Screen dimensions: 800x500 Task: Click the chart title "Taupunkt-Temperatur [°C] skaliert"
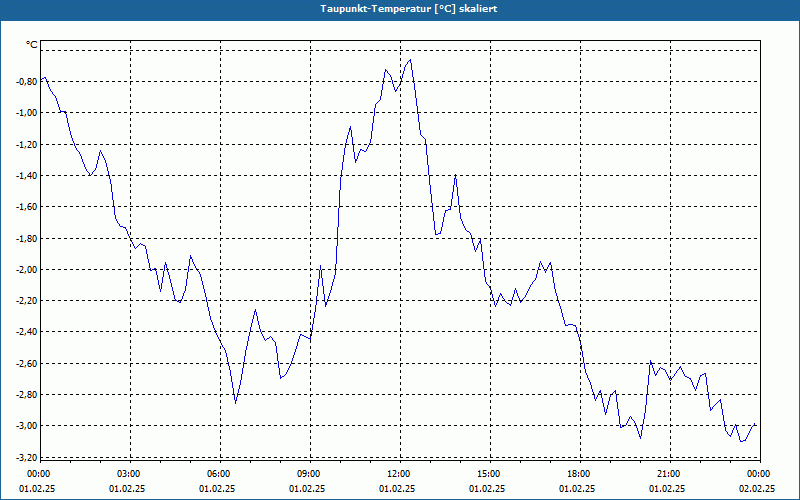409,9
